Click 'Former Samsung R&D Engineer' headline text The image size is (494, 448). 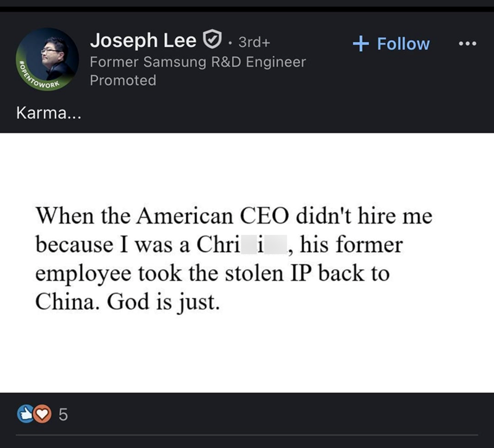coord(198,62)
